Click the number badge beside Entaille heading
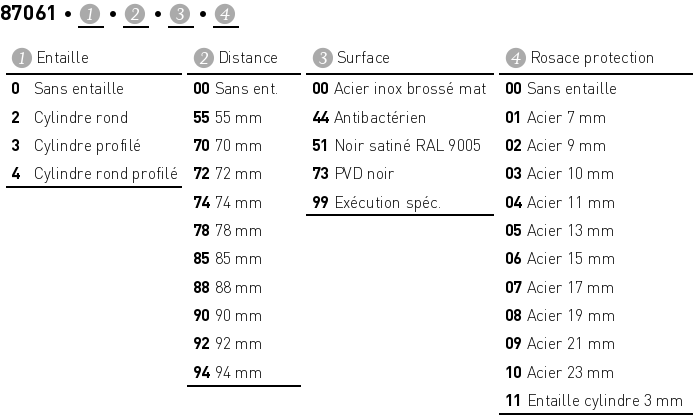Viewport: 697px width, 415px height. click(20, 58)
